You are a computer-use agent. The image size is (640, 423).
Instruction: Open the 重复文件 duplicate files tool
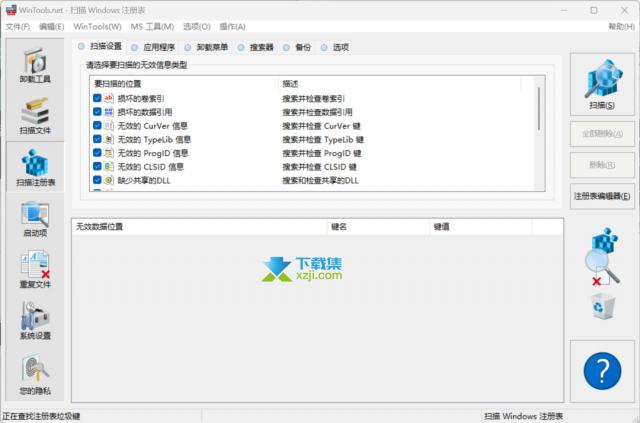click(35, 270)
